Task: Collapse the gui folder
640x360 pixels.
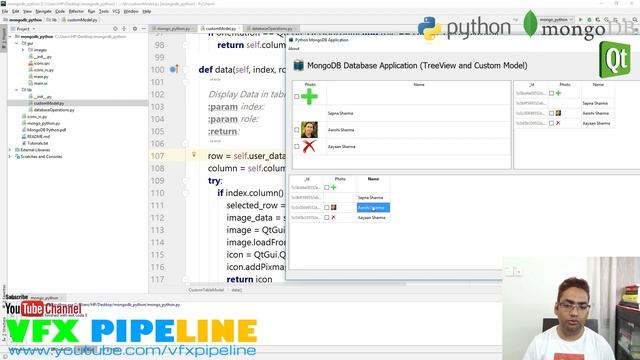Action: click(x=17, y=43)
